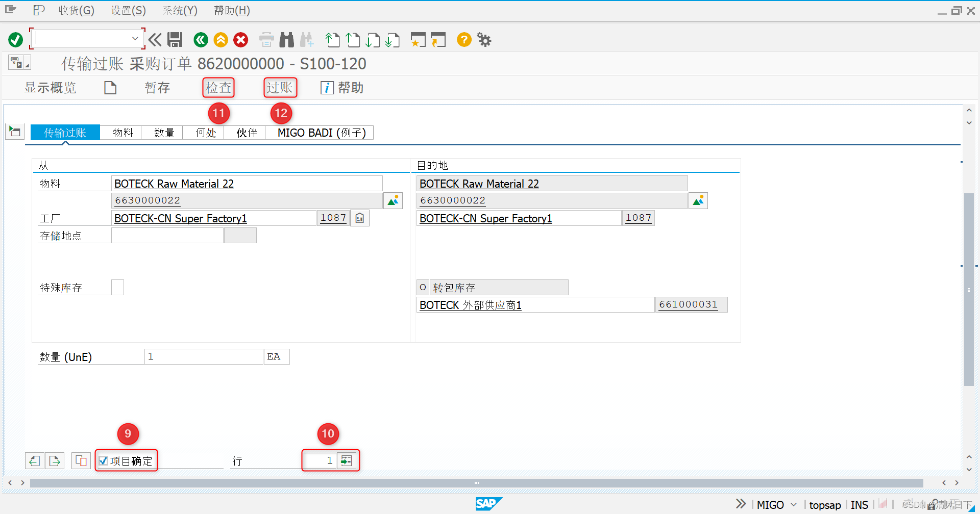Image resolution: width=980 pixels, height=514 pixels.
Task: Select the 传输过账 tab
Action: 65,133
